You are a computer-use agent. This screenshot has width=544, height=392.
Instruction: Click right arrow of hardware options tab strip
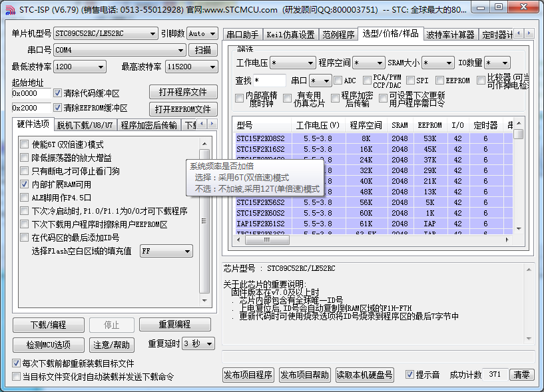[212, 124]
